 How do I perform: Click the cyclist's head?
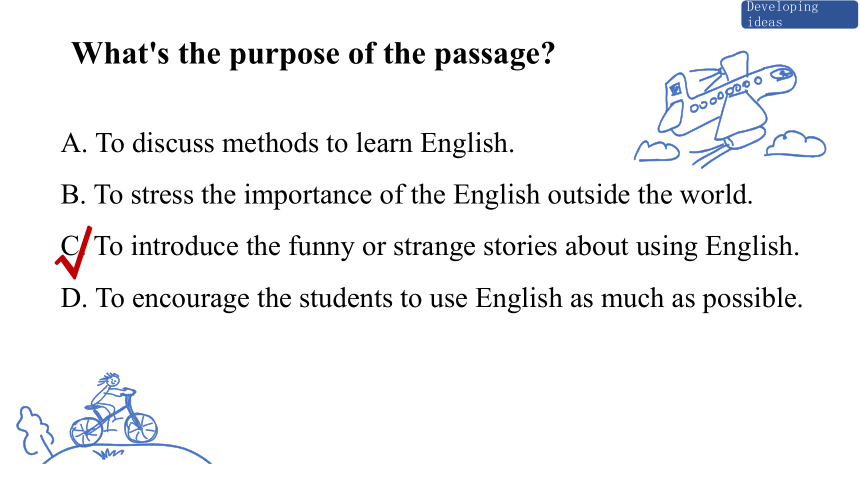pos(111,379)
